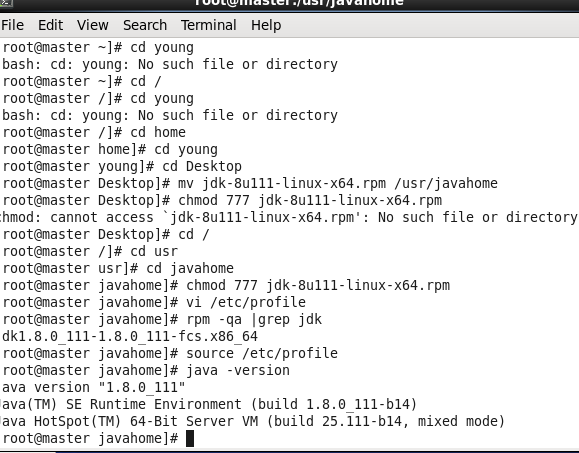Click the terminal cursor at the last prompt

point(190,439)
